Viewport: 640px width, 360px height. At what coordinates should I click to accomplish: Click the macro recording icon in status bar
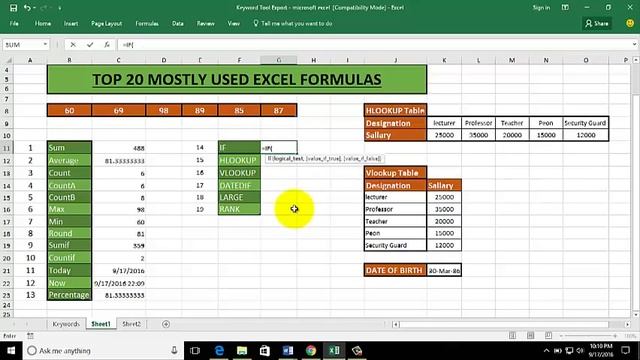point(30,336)
